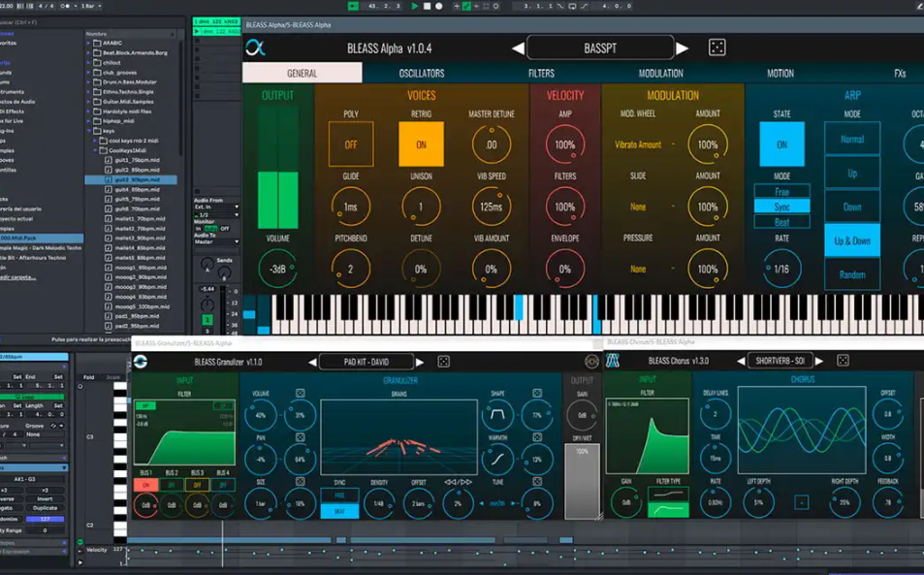
Task: Switch to the MODULATION tab
Action: [x=661, y=73]
